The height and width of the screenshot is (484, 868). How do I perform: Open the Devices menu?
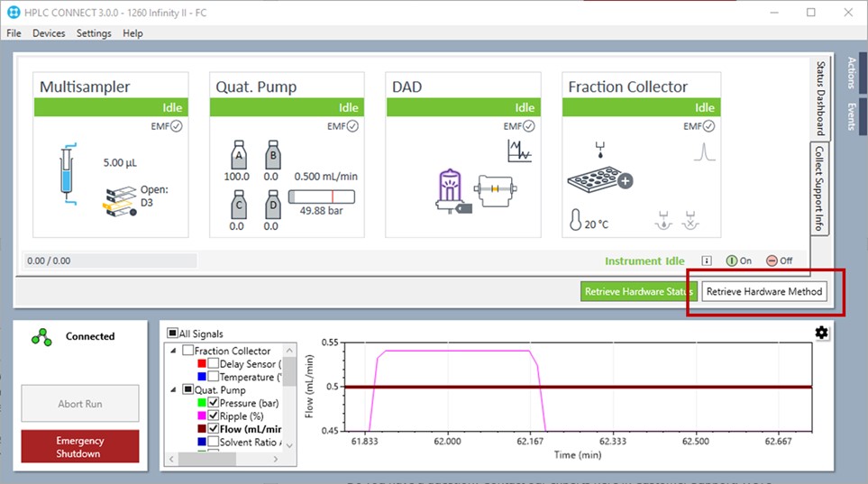coord(49,33)
